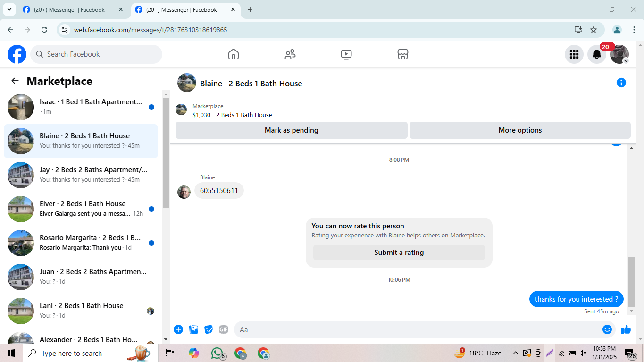Show hidden system tray icons
Viewport: 644px width, 362px height.
[x=516, y=353]
